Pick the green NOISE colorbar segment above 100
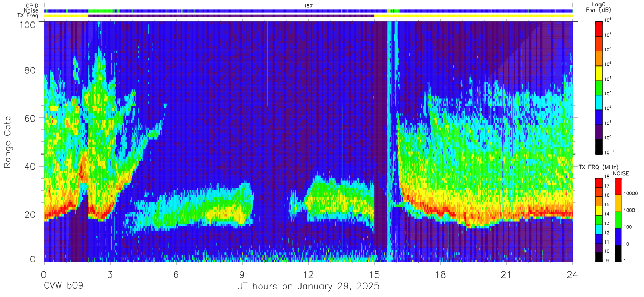 [618, 220]
